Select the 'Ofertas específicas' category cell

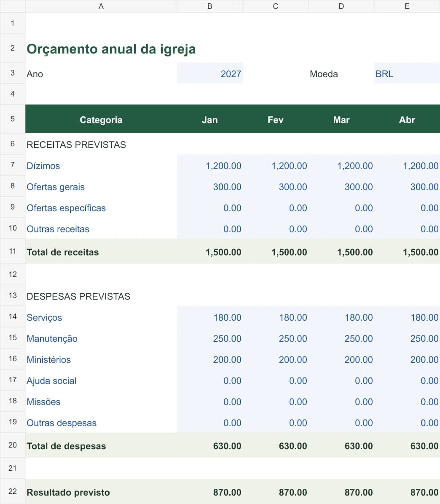coord(101,207)
